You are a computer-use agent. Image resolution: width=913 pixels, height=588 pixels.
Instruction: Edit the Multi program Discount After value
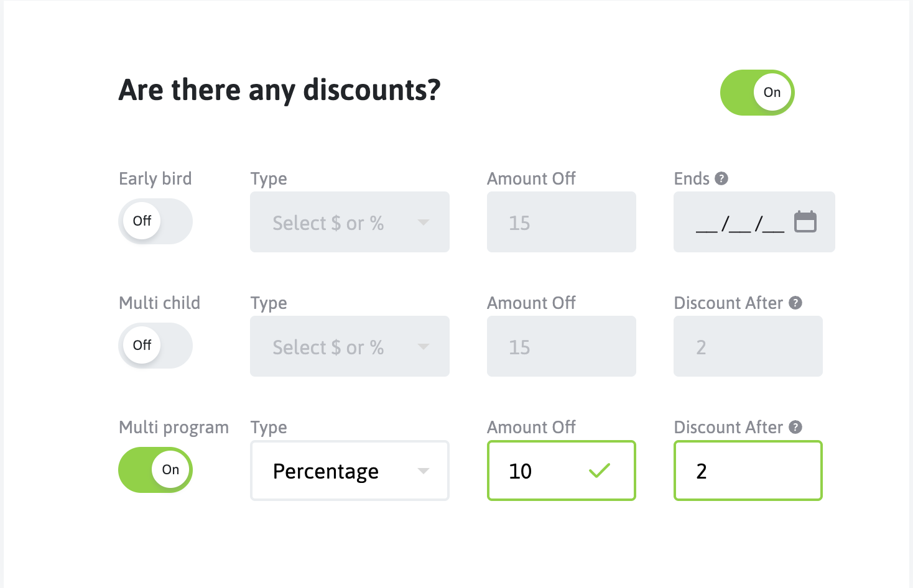pos(748,471)
